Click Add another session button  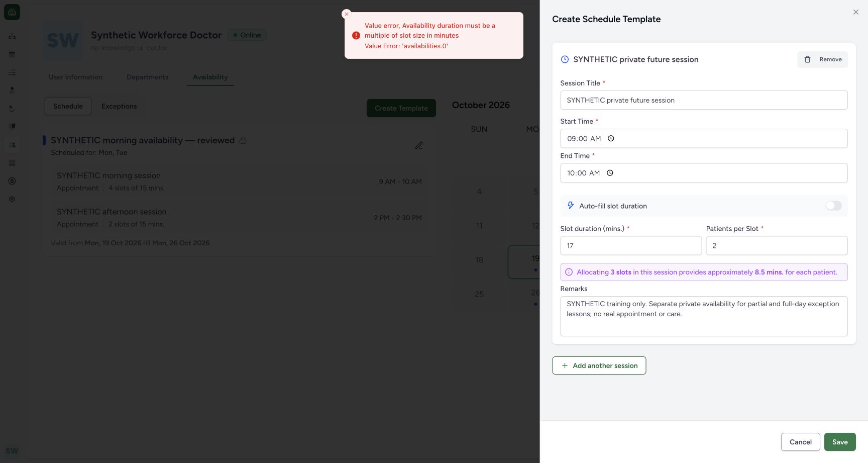[x=599, y=365]
